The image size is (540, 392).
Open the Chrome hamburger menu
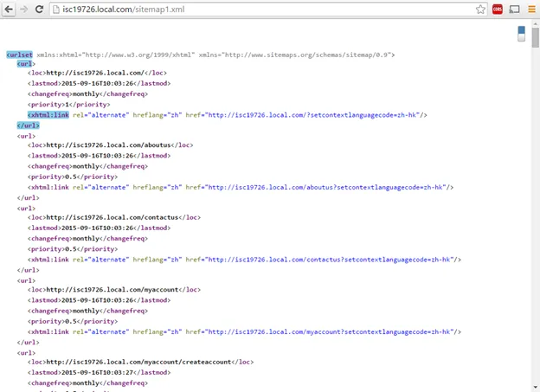531,10
